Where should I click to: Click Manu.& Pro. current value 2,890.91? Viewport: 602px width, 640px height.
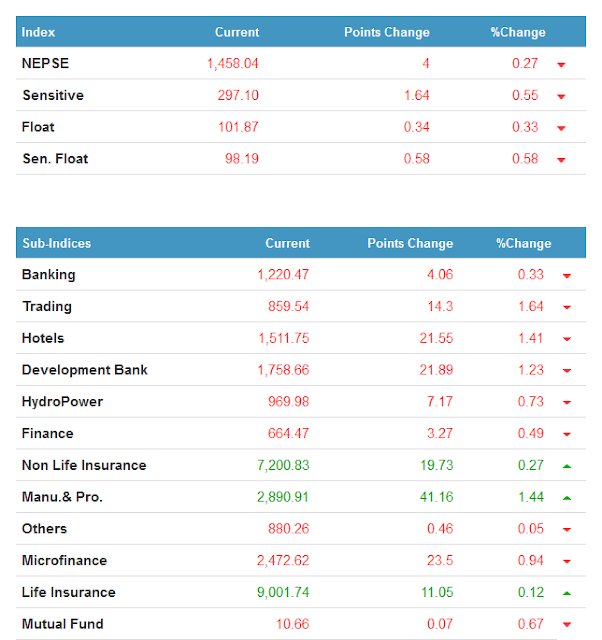tap(283, 497)
